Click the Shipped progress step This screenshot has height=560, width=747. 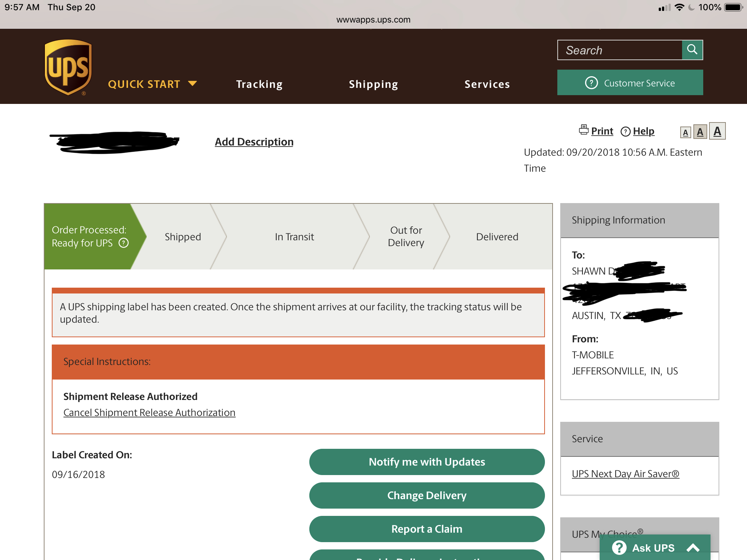[x=183, y=237]
